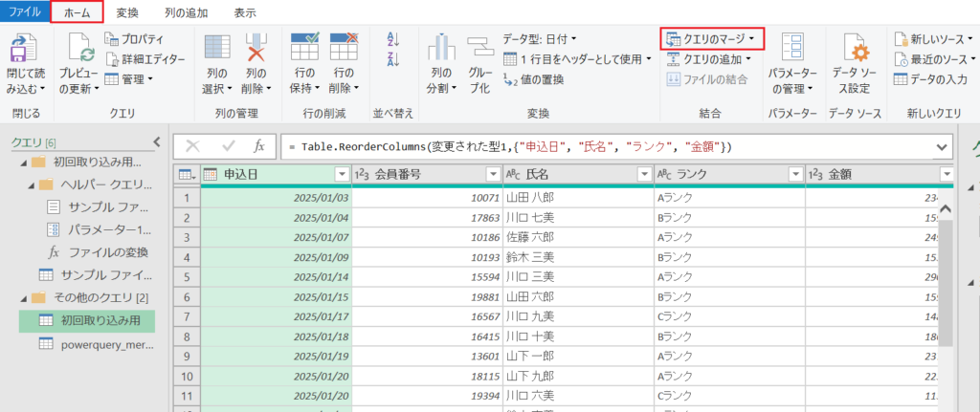Switch to the ホーム tab
Screen dimensions: 980x412
(77, 11)
